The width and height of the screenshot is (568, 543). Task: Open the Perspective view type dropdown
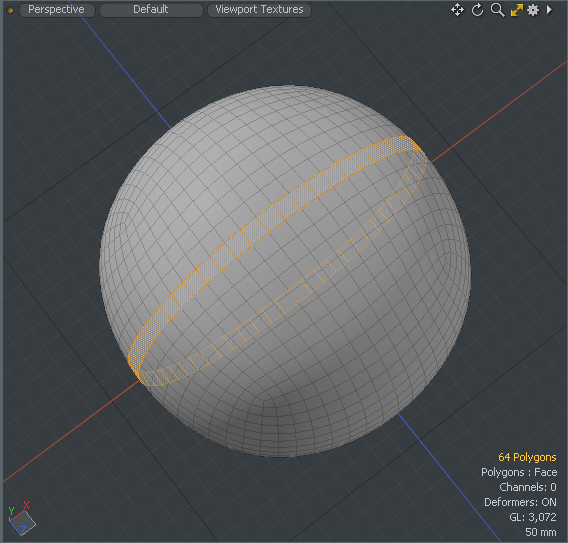[57, 10]
